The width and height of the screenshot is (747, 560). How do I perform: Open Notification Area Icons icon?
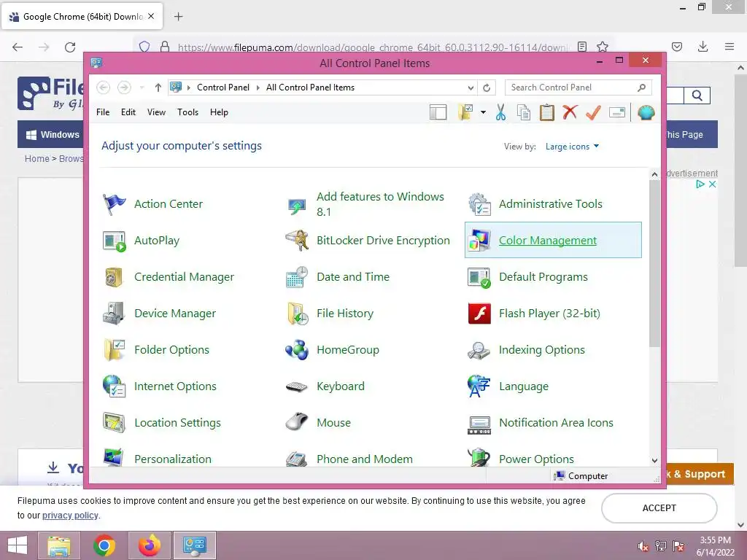[x=479, y=424]
